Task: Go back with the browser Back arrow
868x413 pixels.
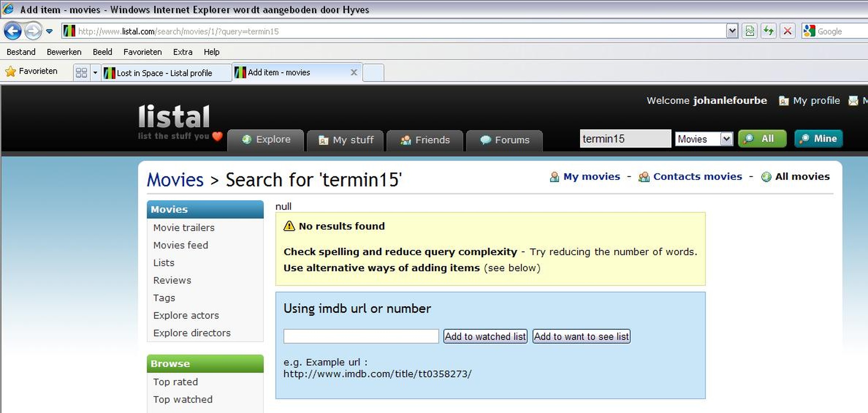Action: pos(13,31)
